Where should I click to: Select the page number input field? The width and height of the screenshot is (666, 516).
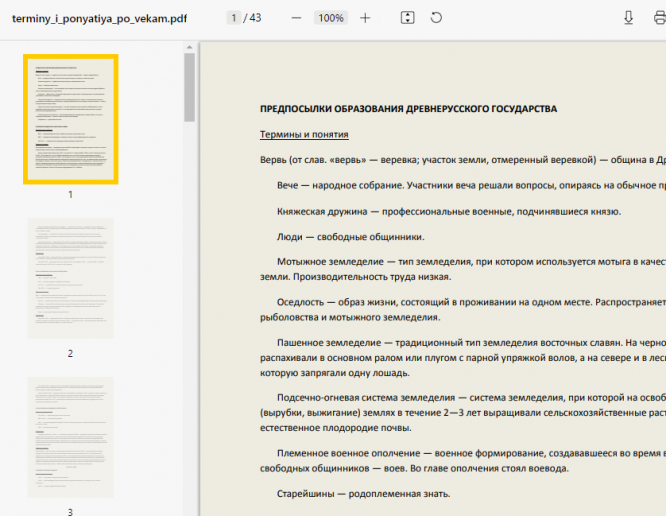click(233, 18)
